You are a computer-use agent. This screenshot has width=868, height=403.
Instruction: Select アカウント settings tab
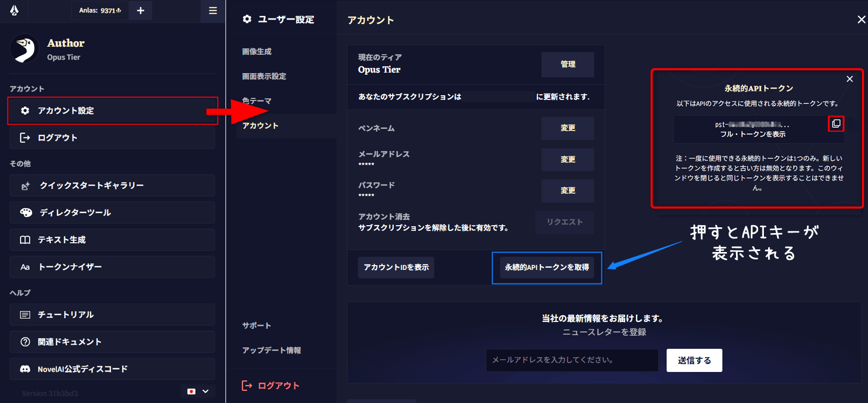pyautogui.click(x=286, y=126)
